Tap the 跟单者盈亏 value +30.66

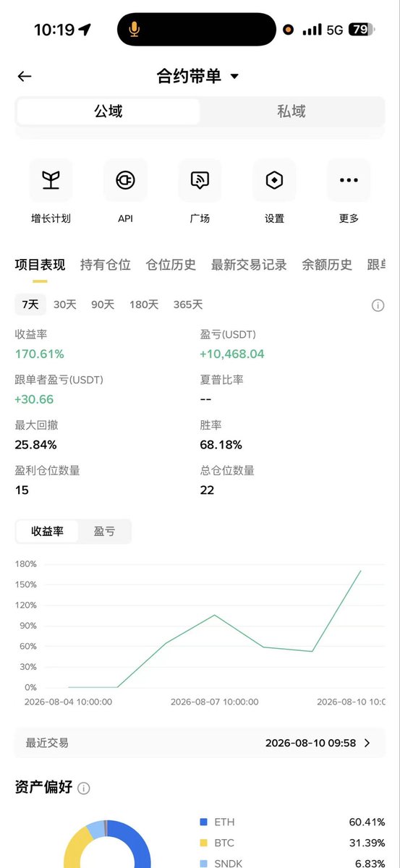coord(34,399)
